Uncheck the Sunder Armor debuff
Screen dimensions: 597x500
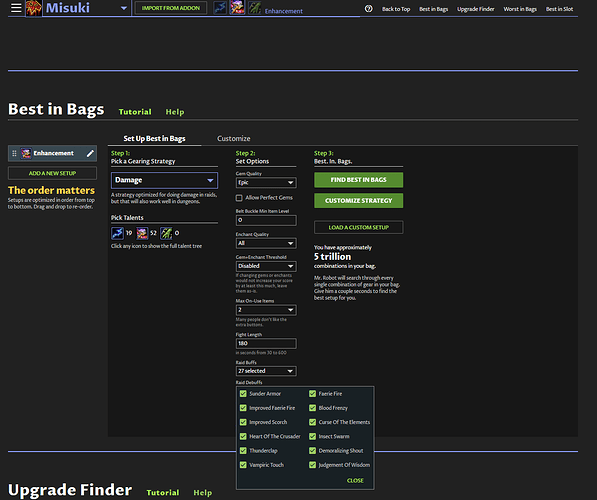(243, 394)
